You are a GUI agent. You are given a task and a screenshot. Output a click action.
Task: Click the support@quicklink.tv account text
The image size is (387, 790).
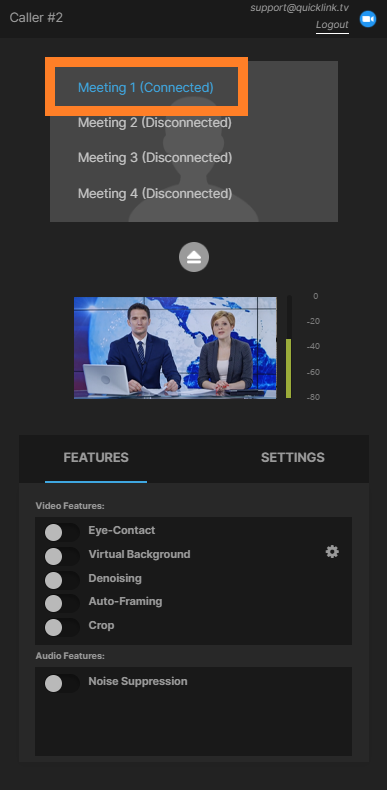[299, 8]
